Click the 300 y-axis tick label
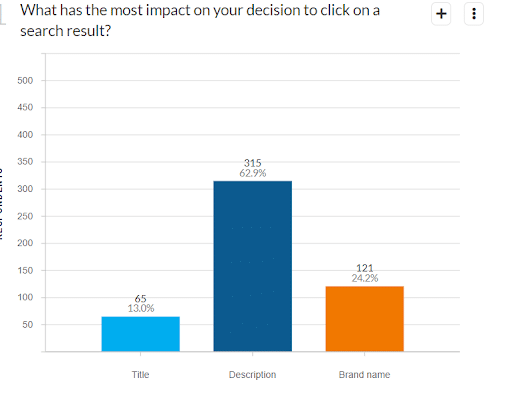 pos(25,189)
